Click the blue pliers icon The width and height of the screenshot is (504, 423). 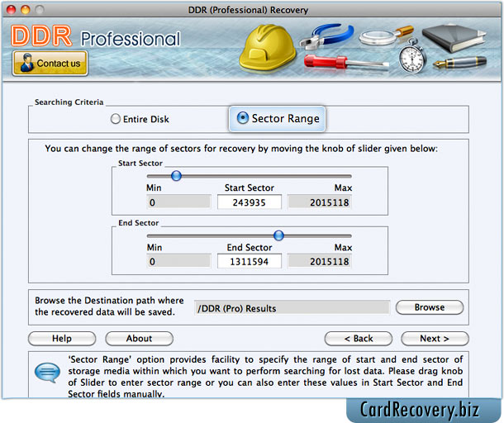click(x=326, y=36)
